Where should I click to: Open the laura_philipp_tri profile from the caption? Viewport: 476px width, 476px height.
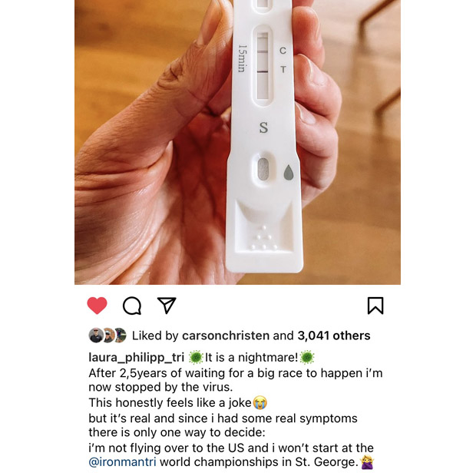tap(137, 358)
